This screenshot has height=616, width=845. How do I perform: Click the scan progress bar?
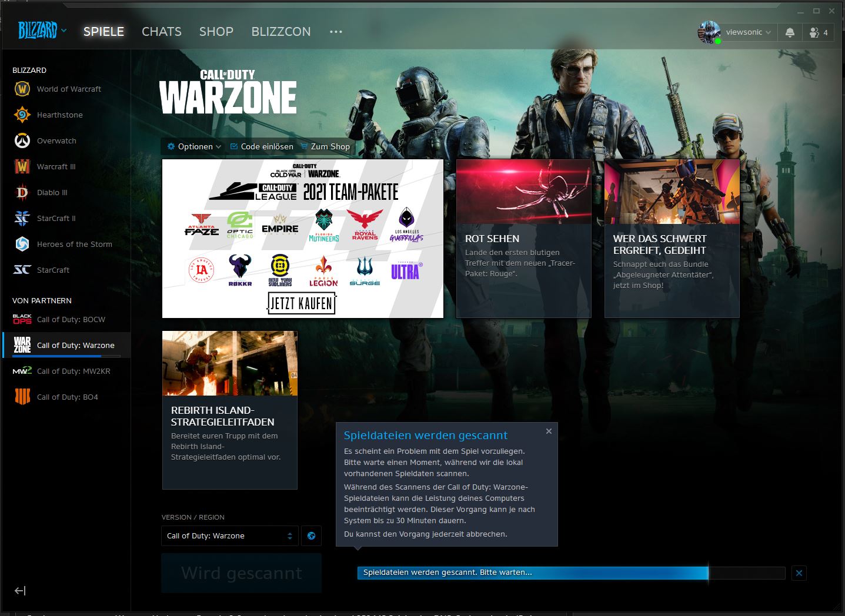click(571, 573)
